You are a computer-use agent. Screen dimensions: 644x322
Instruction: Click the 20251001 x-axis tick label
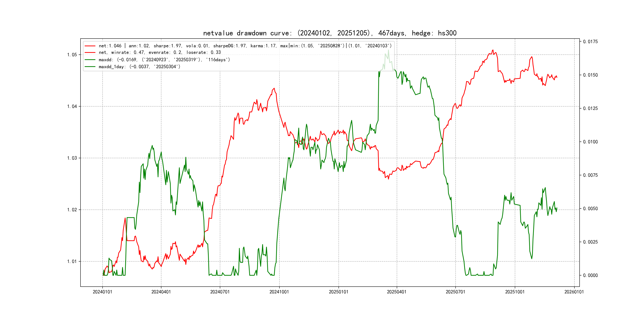tap(515, 292)
